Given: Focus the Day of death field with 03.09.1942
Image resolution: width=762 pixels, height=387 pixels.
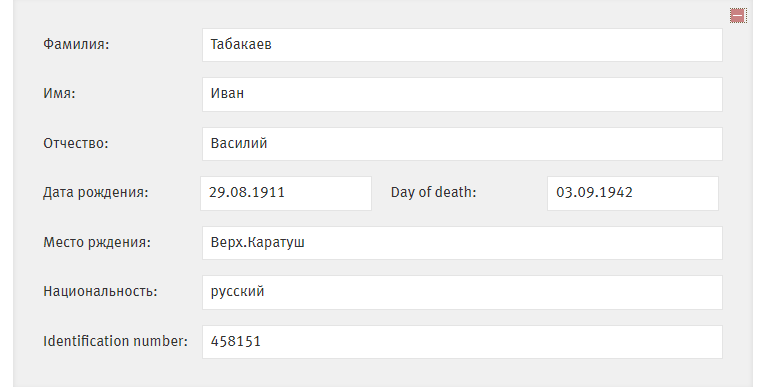Looking at the screenshot, I should [633, 194].
